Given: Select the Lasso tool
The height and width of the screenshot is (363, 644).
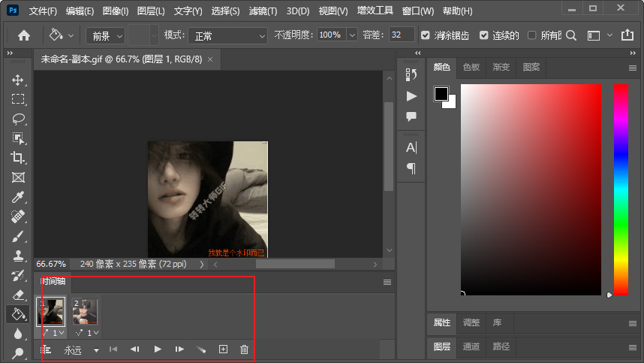Looking at the screenshot, I should (18, 119).
